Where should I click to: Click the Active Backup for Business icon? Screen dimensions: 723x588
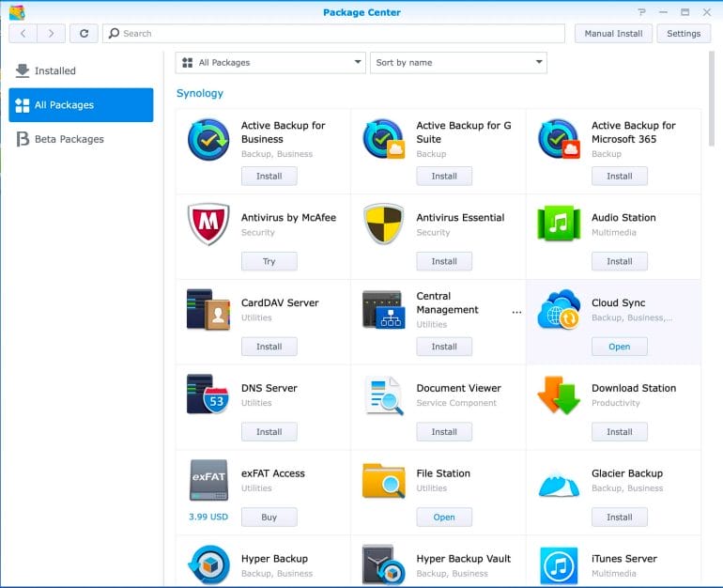point(208,140)
